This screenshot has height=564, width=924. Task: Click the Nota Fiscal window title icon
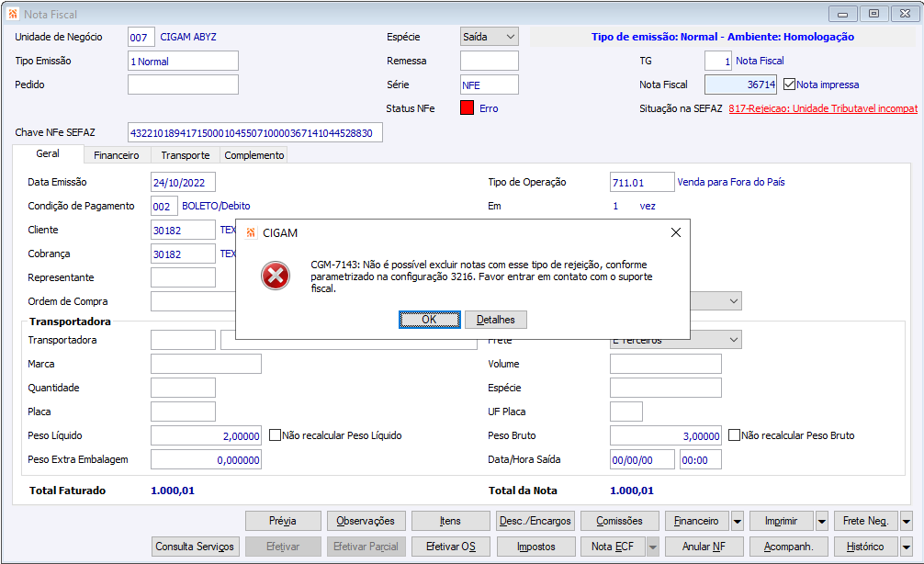click(13, 14)
